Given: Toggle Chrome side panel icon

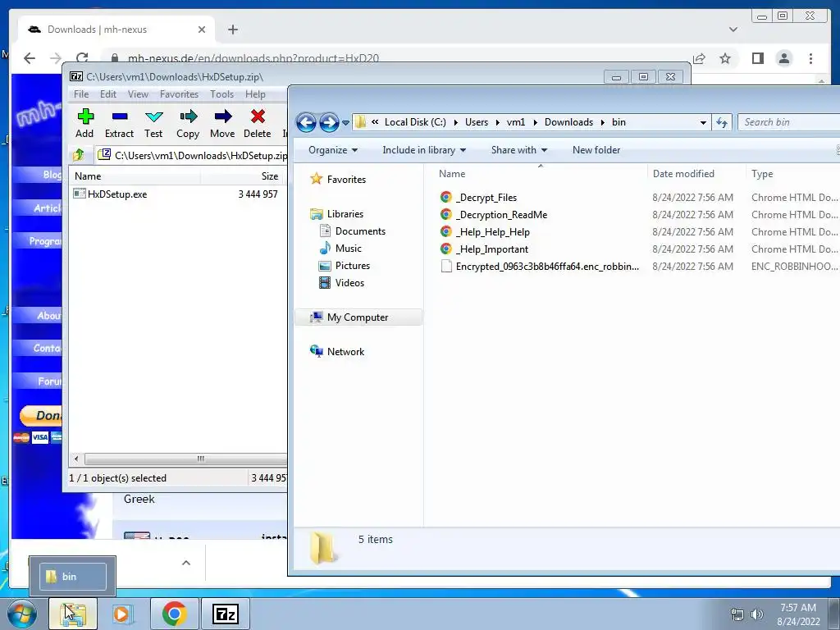Looking at the screenshot, I should click(757, 58).
